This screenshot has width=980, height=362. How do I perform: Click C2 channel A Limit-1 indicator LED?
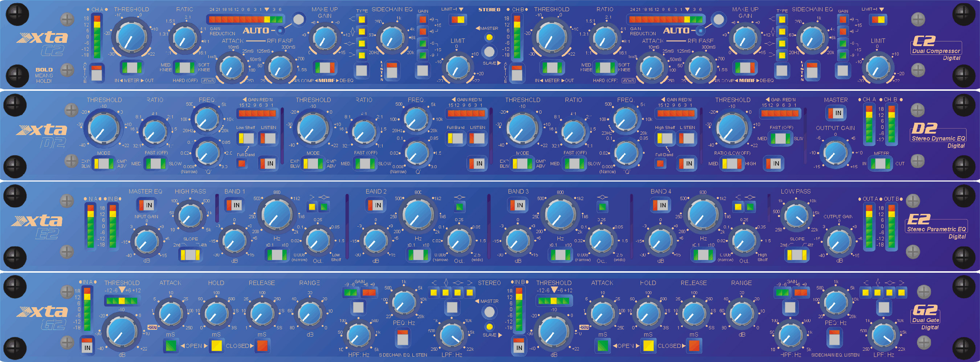point(458,19)
